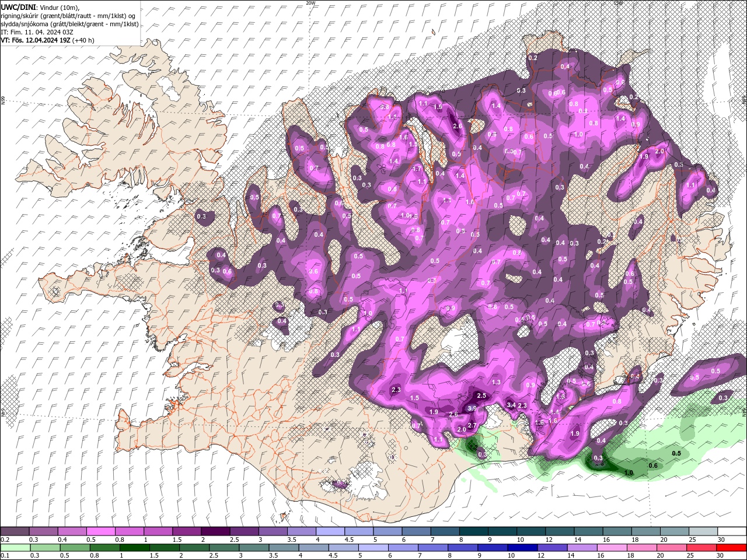Click the black 1.0 rain value offshore

click(x=629, y=473)
